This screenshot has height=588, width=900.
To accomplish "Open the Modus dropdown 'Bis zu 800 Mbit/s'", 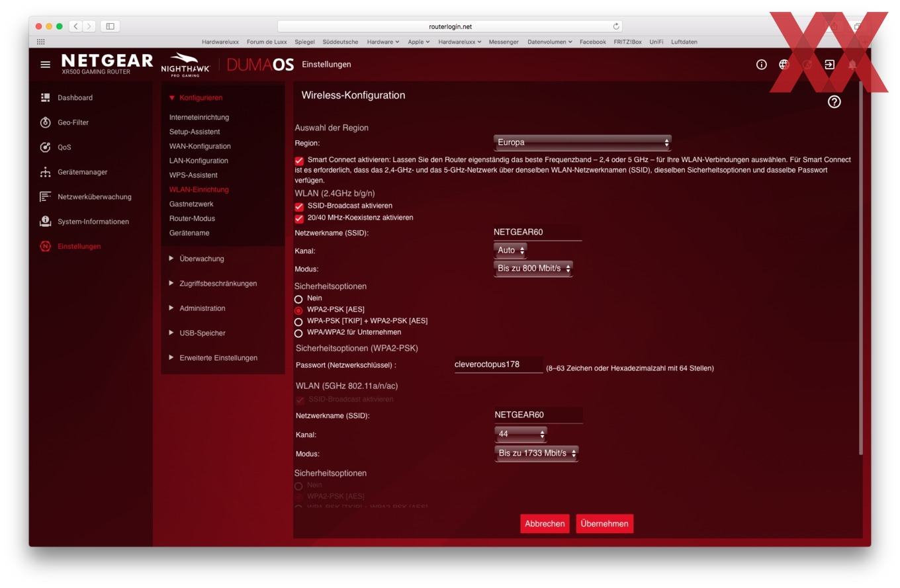I will (x=533, y=269).
